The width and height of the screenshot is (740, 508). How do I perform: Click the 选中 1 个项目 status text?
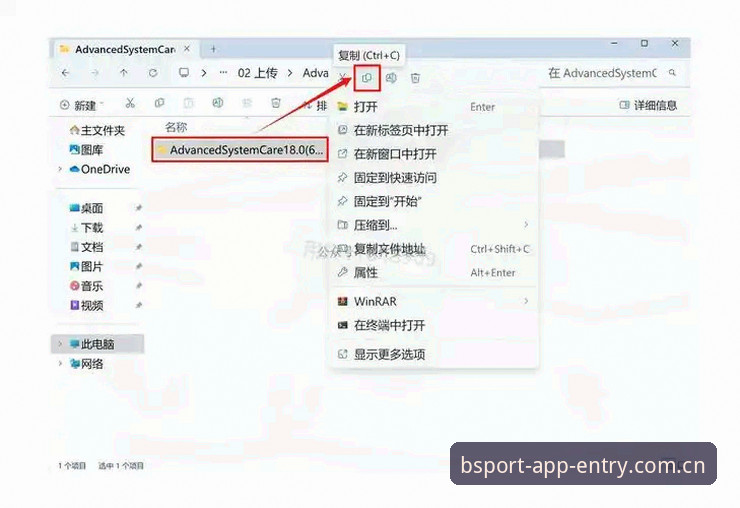121,466
